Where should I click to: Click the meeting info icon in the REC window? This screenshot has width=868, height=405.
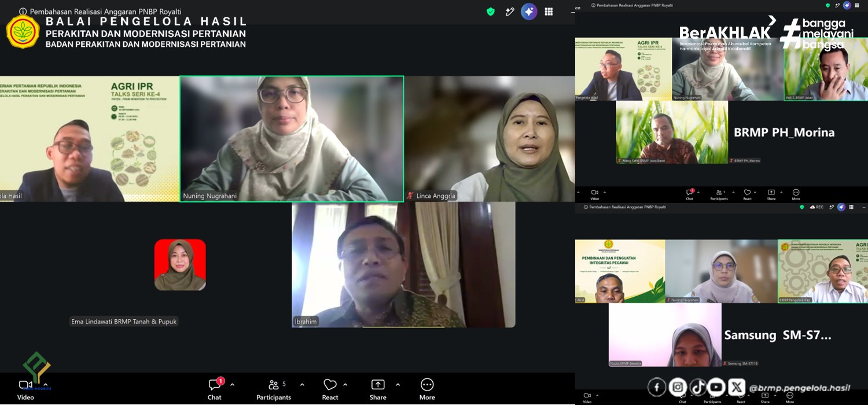pyautogui.click(x=586, y=207)
